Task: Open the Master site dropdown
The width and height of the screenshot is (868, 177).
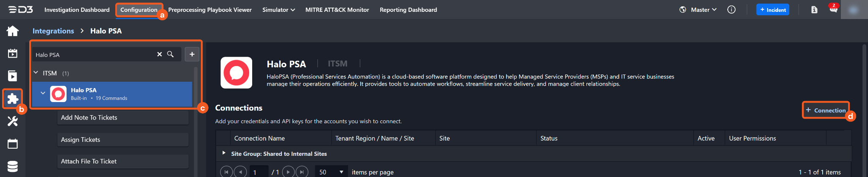Action: coord(703,10)
